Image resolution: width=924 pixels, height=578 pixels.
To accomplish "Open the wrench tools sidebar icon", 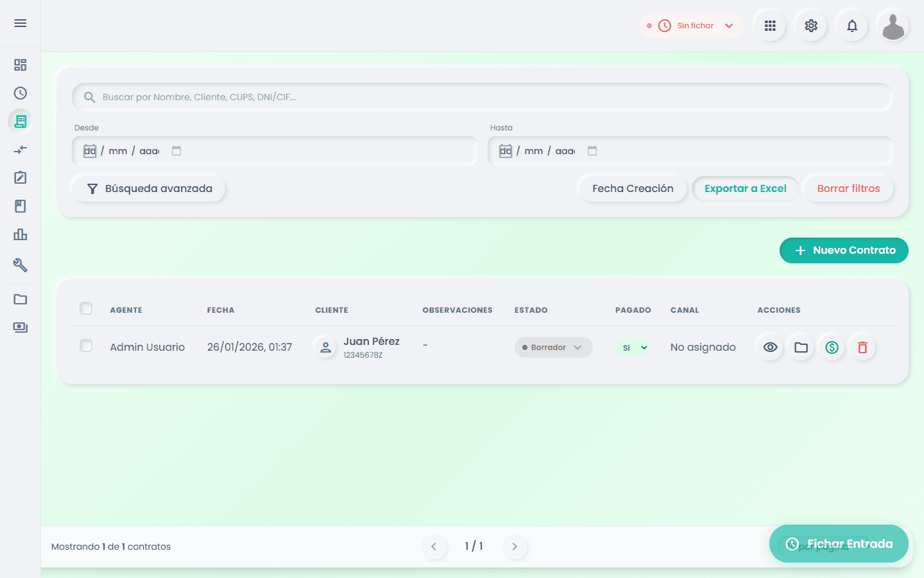I will pos(21,265).
